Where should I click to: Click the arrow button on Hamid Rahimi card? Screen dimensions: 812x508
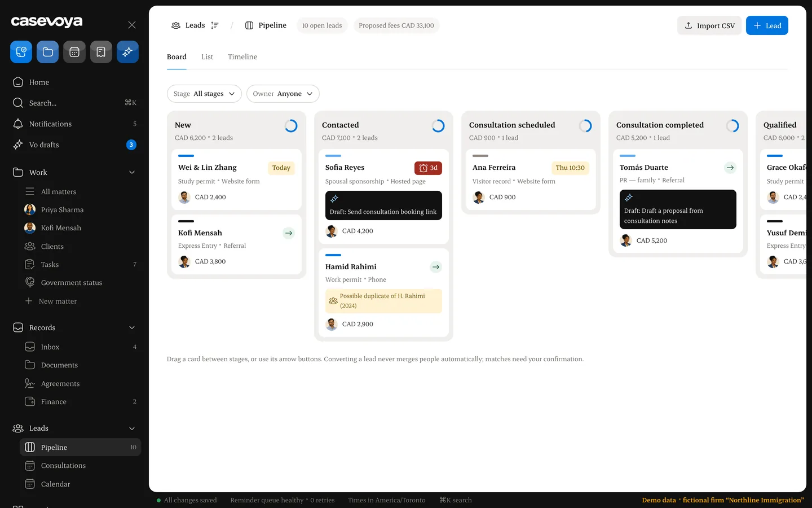(x=436, y=267)
